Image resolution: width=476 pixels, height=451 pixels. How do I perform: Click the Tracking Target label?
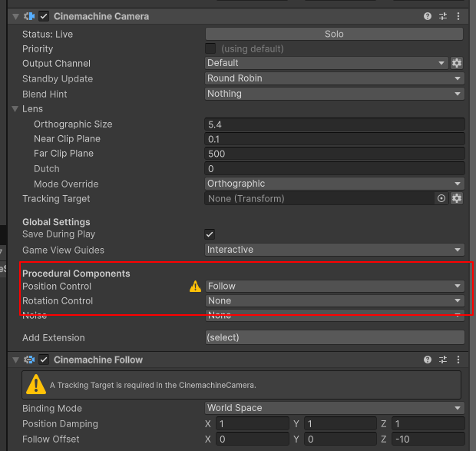(x=56, y=199)
